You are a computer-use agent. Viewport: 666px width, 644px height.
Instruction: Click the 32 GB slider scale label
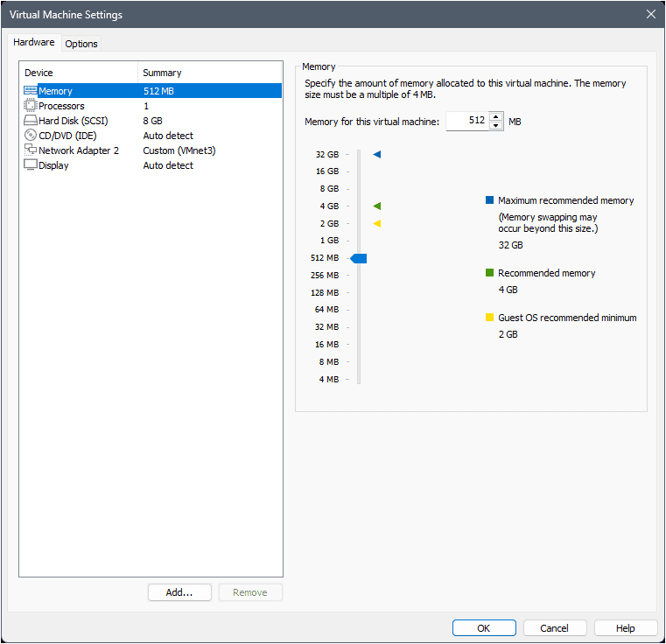327,154
